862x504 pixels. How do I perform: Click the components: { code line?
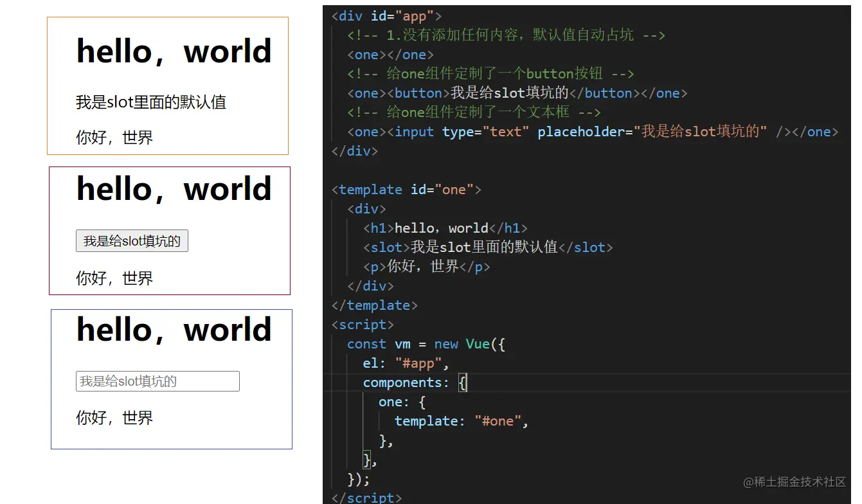415,382
